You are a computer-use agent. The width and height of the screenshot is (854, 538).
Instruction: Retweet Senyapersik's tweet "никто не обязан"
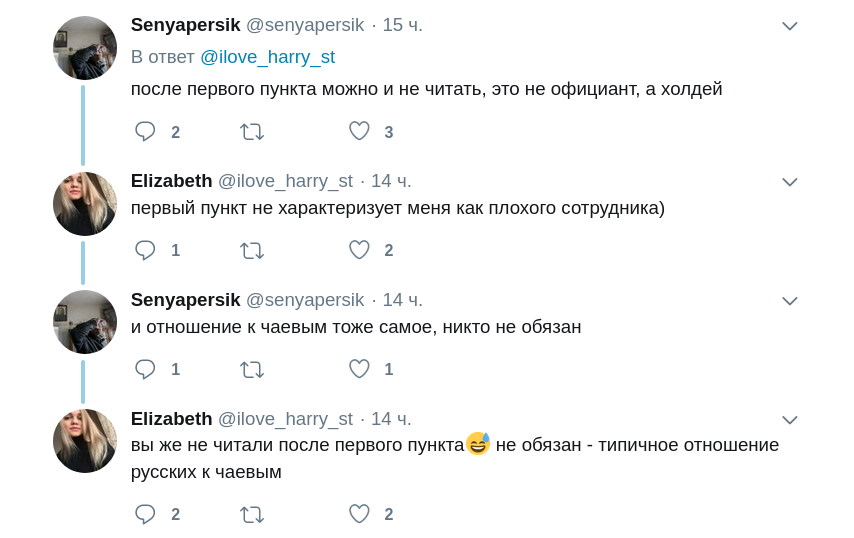[x=252, y=369]
